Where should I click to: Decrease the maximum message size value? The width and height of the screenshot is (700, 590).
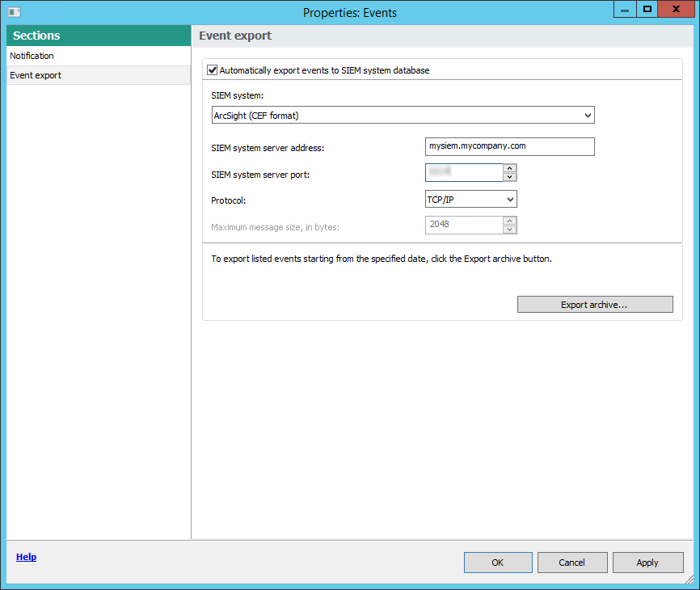pos(511,230)
